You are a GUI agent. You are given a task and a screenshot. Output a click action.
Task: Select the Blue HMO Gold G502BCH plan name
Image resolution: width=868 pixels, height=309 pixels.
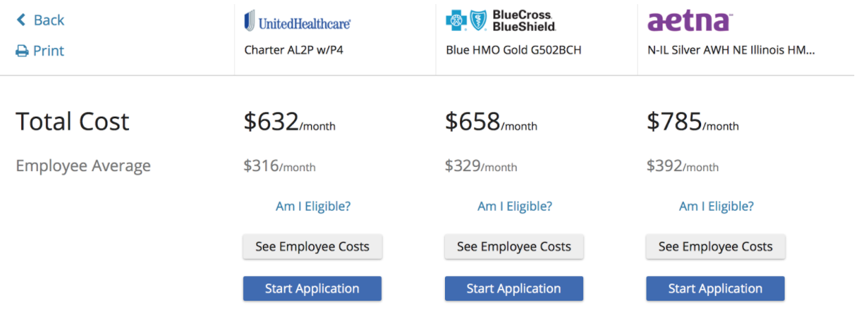pos(514,50)
